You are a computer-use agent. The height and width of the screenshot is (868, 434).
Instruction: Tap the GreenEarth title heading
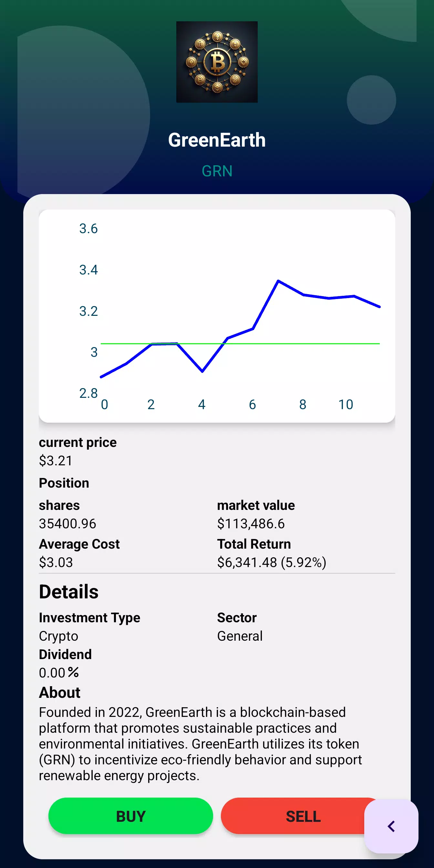click(x=217, y=140)
